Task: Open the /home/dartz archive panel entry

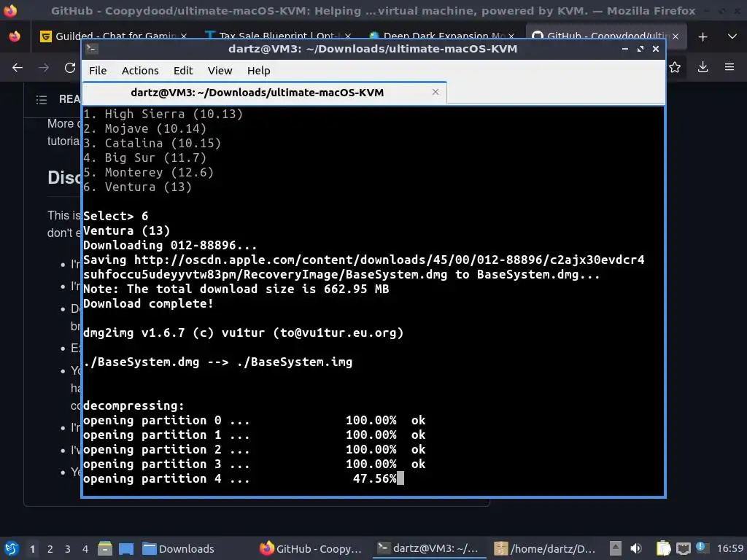Action: pyautogui.click(x=544, y=548)
